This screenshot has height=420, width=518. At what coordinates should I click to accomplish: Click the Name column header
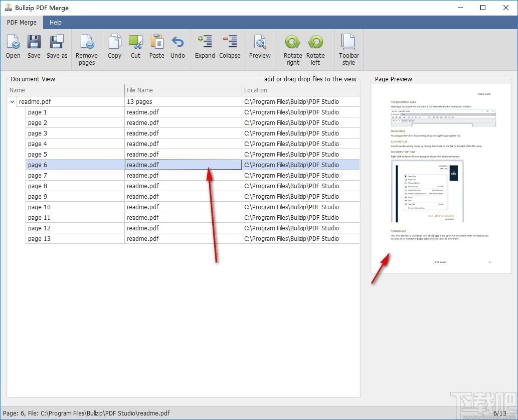(x=66, y=90)
